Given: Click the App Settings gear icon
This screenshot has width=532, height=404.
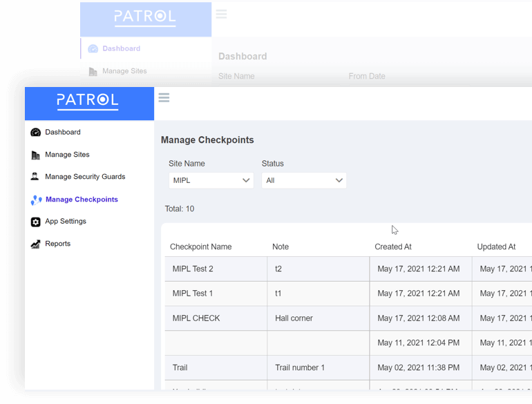Looking at the screenshot, I should point(36,222).
